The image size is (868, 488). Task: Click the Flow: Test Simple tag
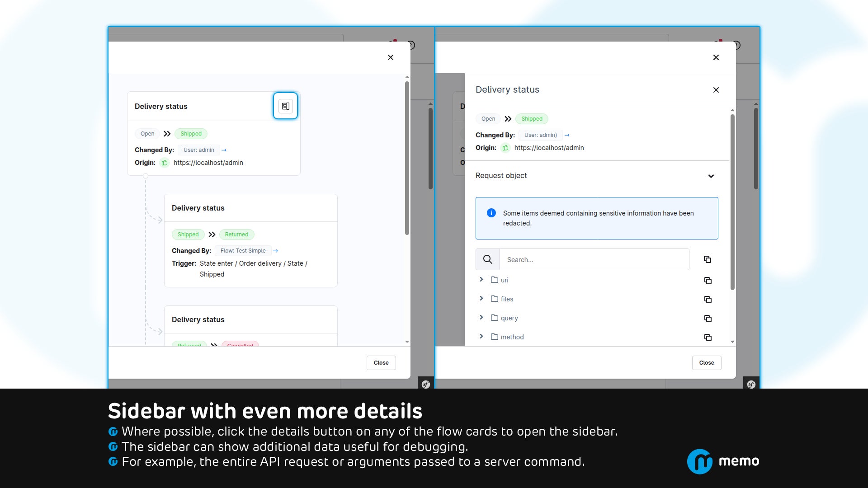tap(243, 251)
